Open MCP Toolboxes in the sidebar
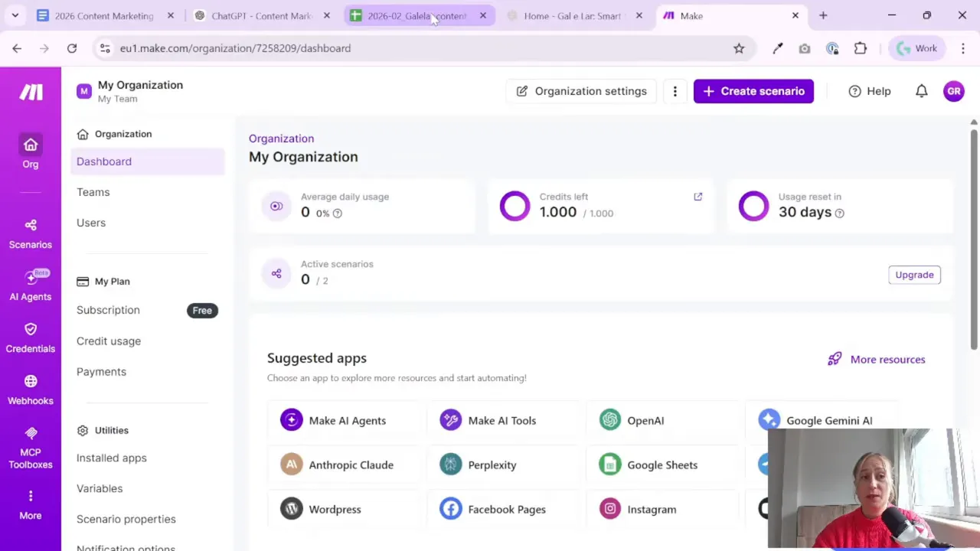Image resolution: width=980 pixels, height=551 pixels. [x=31, y=448]
